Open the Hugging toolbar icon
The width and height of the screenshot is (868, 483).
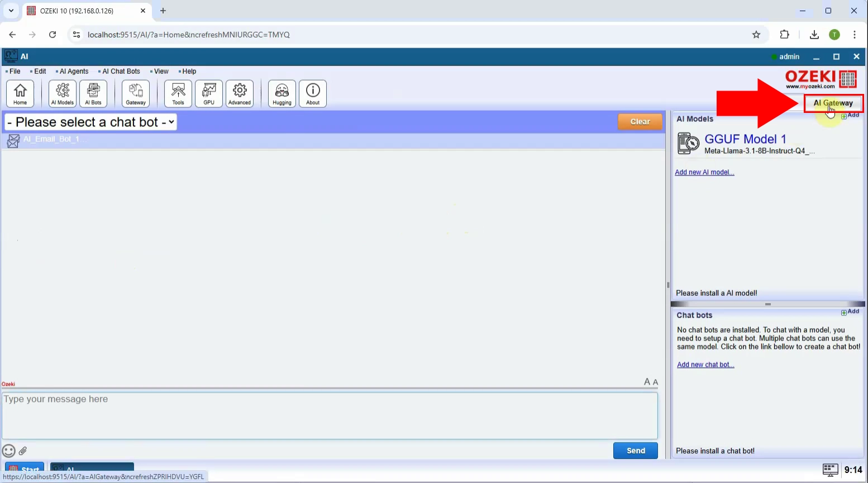[282, 93]
